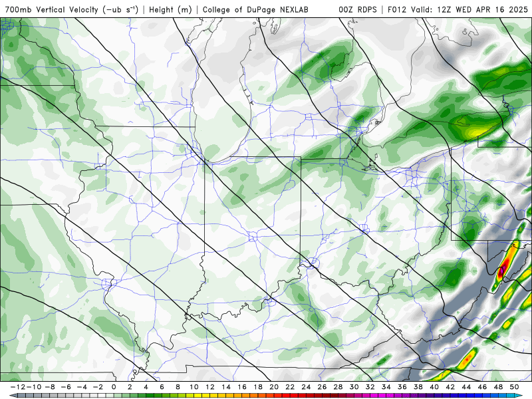Click the '10' value on the color scale
The image size is (532, 399).
coord(194,387)
